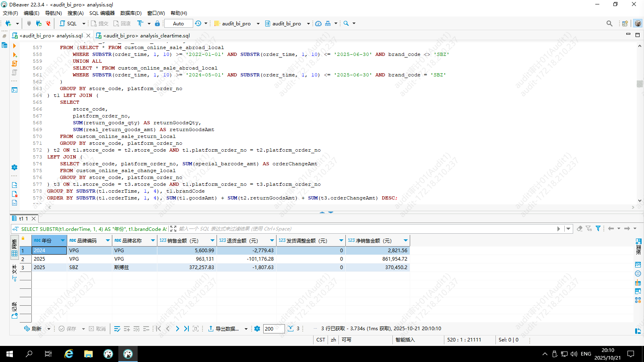
Task: Click the transaction log clock icon
Action: [x=198, y=23]
